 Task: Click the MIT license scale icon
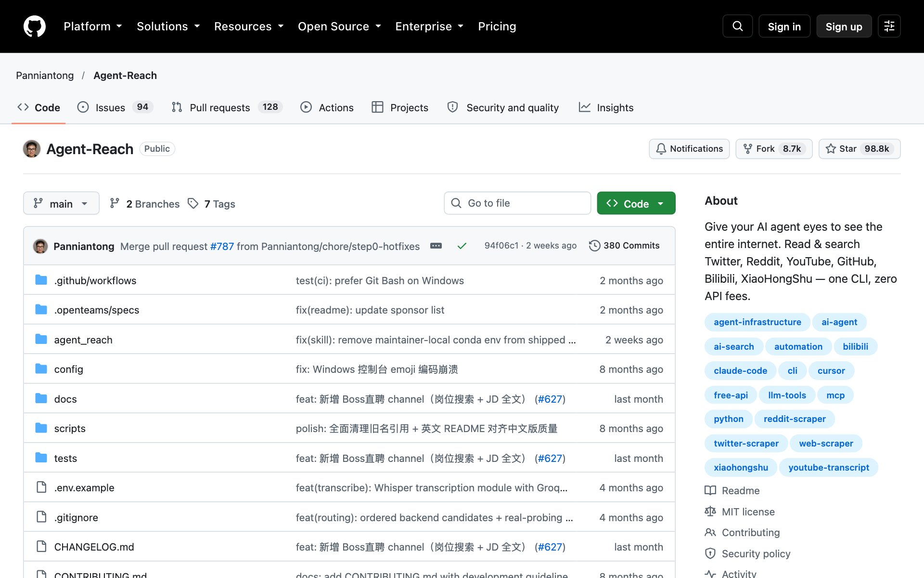point(710,512)
